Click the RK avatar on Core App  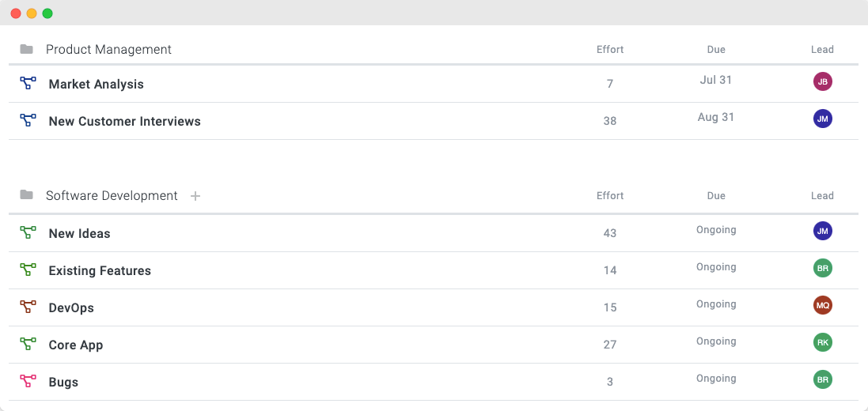tap(823, 342)
